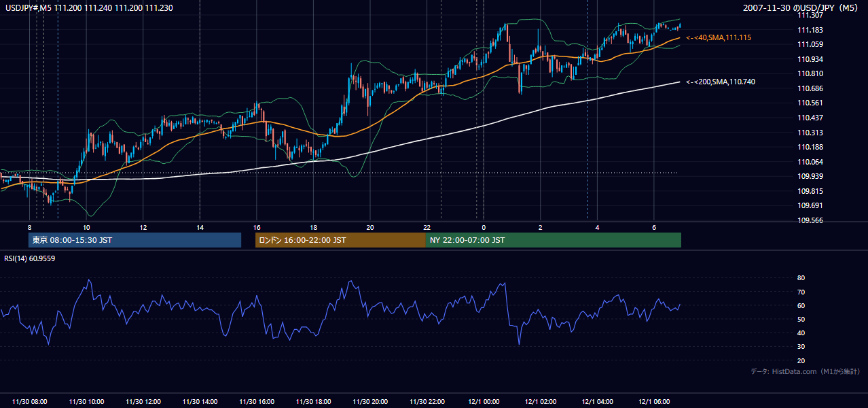Click price axis value 109.566
The width and height of the screenshot is (868, 408).
(810, 220)
